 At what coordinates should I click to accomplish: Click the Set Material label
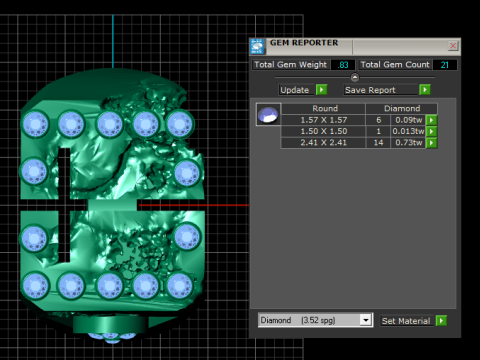pos(406,321)
